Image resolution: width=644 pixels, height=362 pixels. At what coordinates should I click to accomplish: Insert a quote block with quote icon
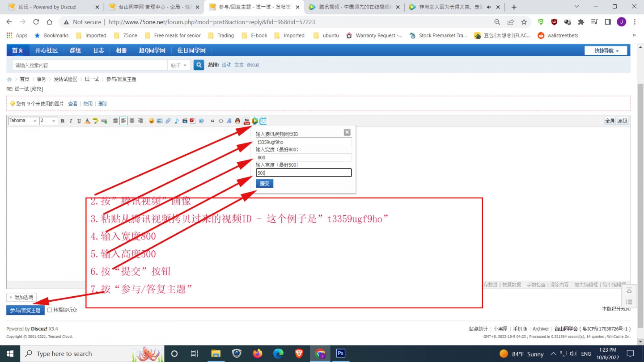point(212,121)
